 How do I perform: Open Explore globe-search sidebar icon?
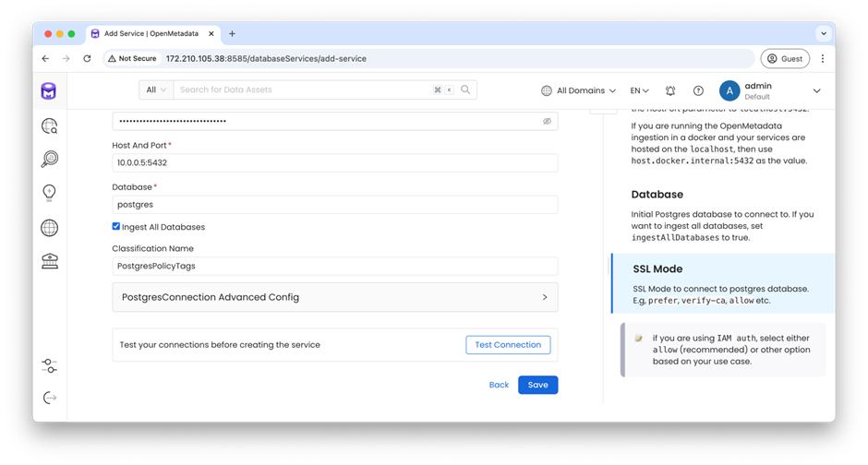click(49, 126)
